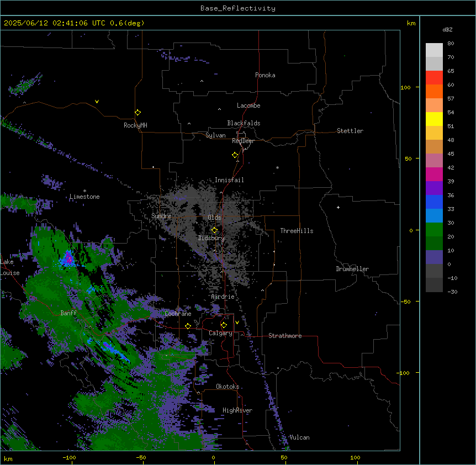Click the dBZ legend heading

447,30
